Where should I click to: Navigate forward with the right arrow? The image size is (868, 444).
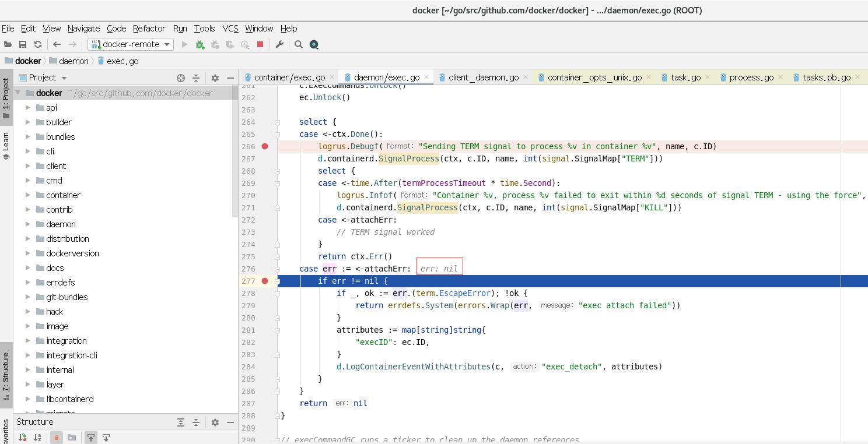coord(72,44)
